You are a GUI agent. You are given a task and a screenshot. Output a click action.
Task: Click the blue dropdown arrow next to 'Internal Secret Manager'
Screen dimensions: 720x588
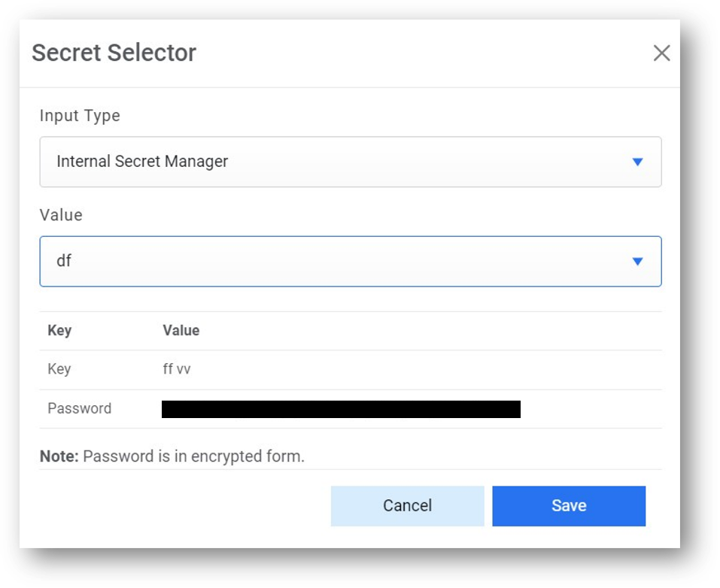pos(637,162)
